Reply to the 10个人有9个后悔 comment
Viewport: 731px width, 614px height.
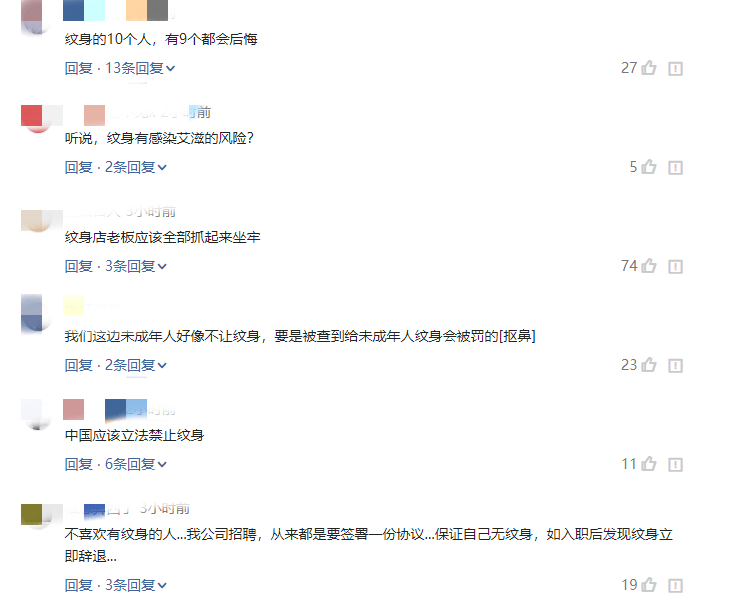coord(79,68)
